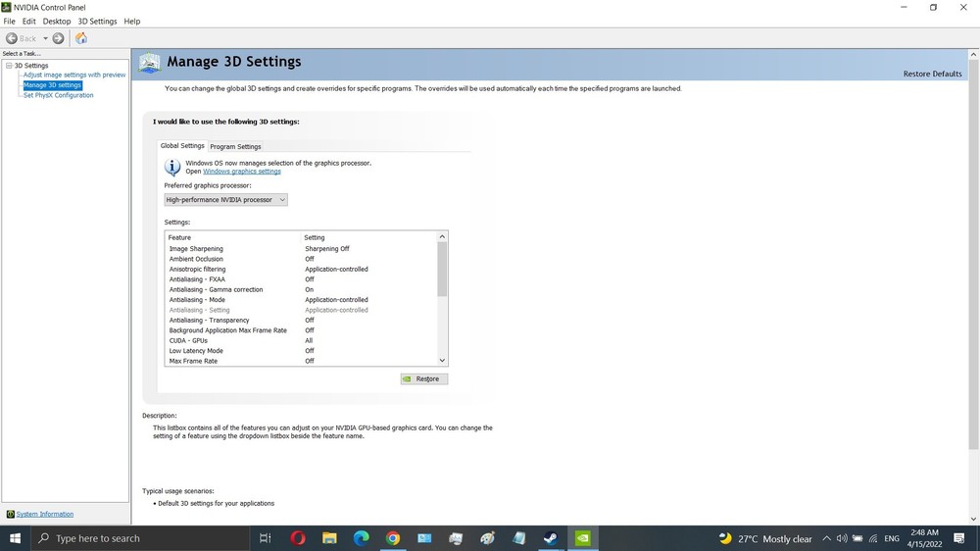
Task: Open the File menu
Action: (10, 22)
